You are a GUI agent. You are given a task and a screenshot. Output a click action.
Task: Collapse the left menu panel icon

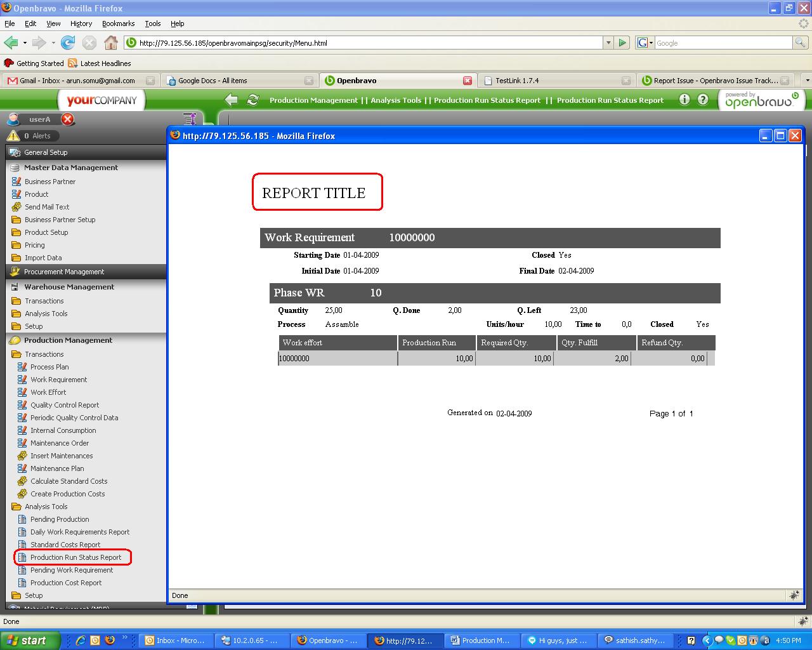click(x=189, y=119)
